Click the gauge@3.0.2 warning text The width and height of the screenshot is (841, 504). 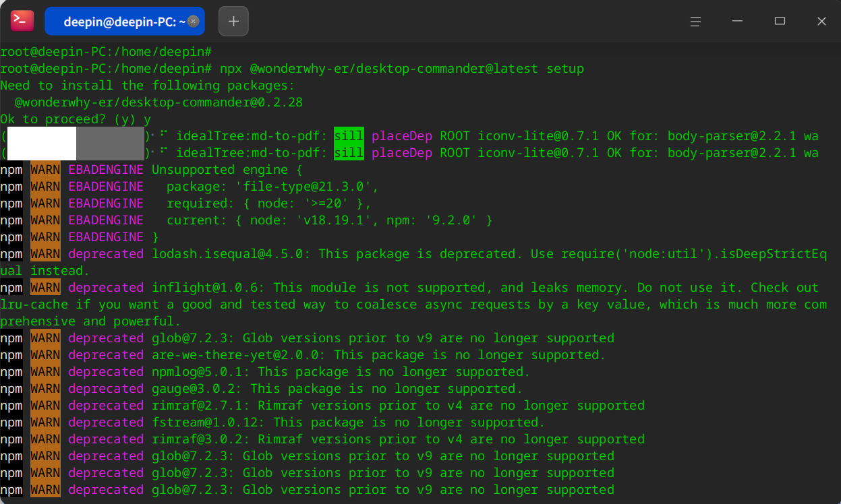coord(337,389)
